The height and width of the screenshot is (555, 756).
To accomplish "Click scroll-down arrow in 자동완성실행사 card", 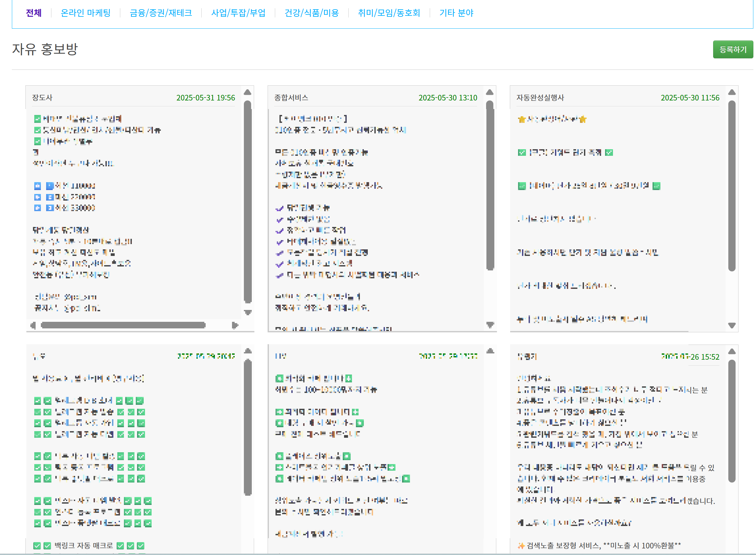I will pos(732,325).
